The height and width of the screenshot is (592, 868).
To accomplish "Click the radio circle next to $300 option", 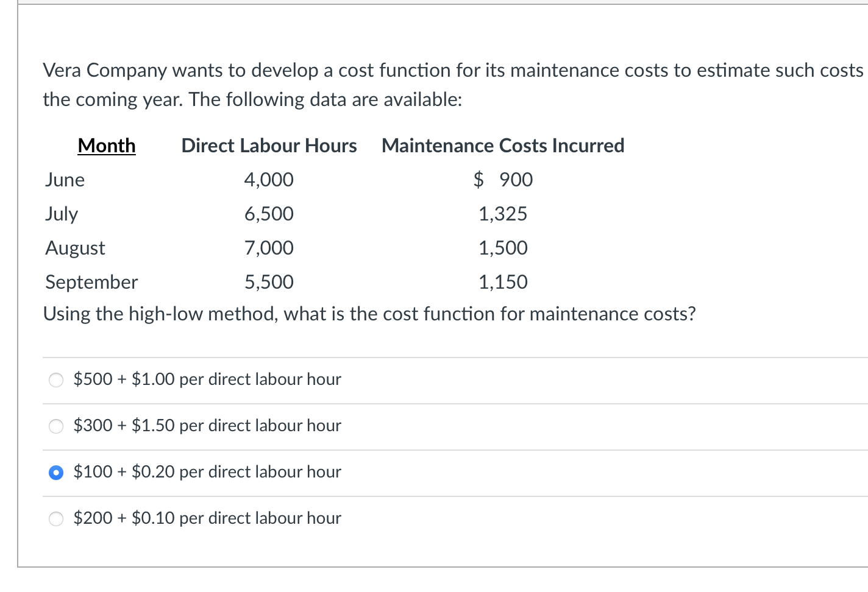I will click(56, 426).
